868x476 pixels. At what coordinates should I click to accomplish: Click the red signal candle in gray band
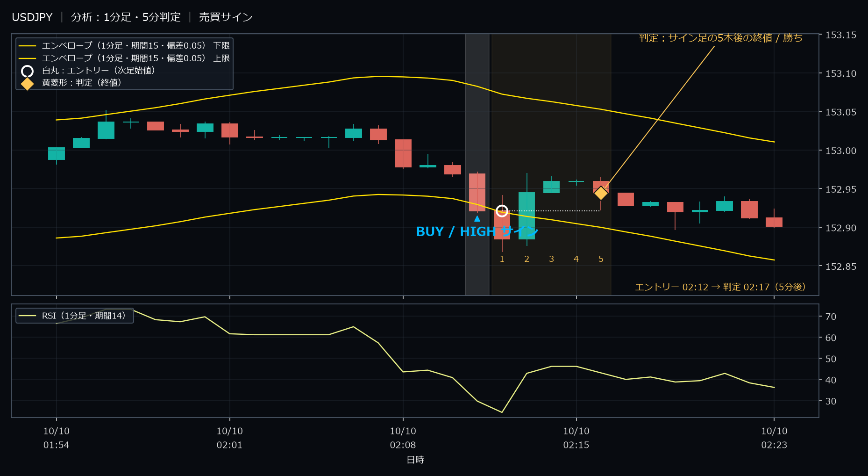pyautogui.click(x=477, y=192)
